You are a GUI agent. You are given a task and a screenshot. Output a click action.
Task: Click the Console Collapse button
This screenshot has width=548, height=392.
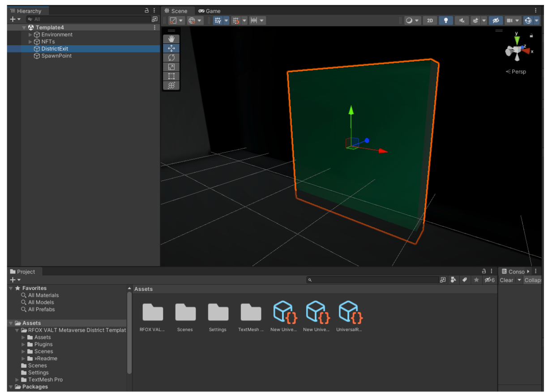click(532, 280)
